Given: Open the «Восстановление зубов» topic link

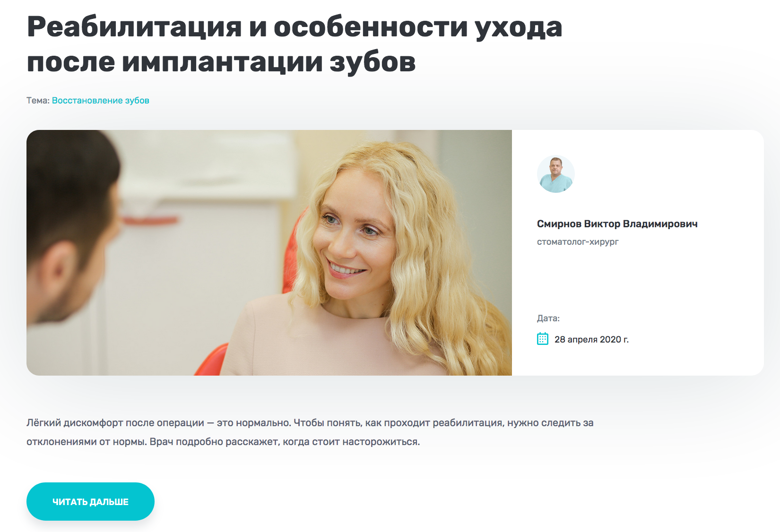Looking at the screenshot, I should (101, 100).
